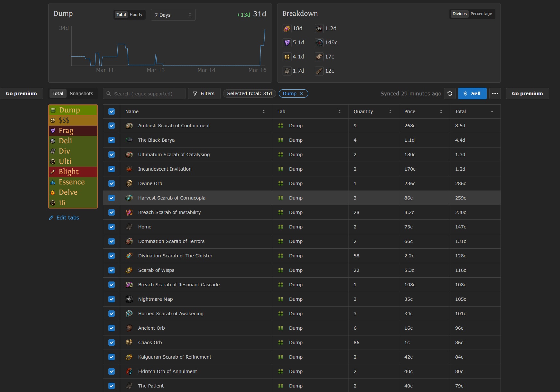This screenshot has height=392, width=560.
Task: Uncheck the Divine Orb row checkbox
Action: (x=112, y=183)
